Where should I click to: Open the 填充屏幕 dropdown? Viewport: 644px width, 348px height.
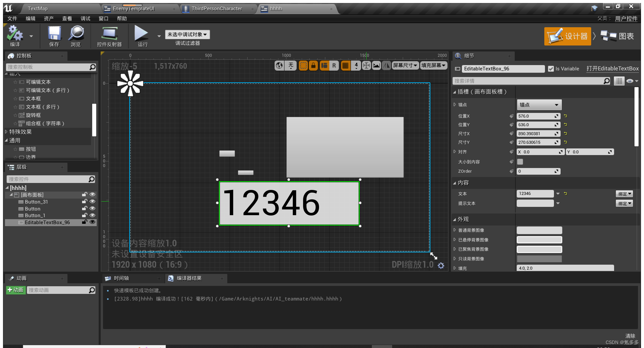(x=433, y=65)
